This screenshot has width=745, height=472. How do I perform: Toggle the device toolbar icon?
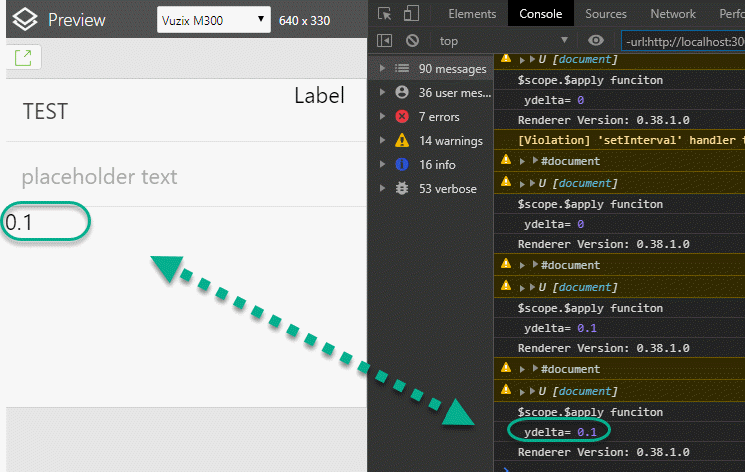pyautogui.click(x=411, y=13)
